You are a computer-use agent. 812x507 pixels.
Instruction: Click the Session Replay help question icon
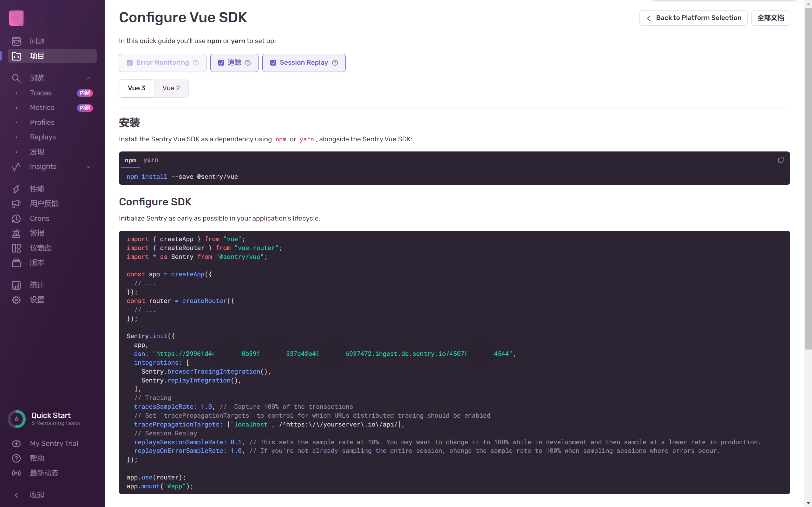coord(335,63)
